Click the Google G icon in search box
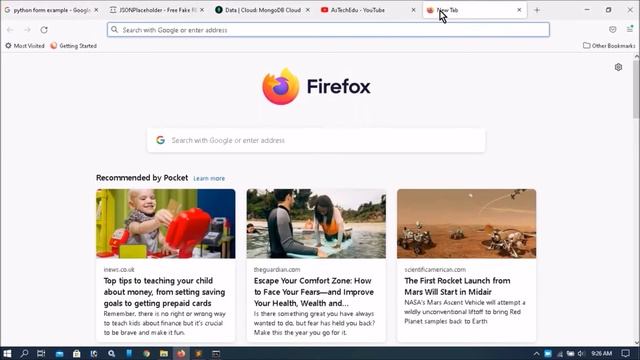The height and width of the screenshot is (360, 640). tap(160, 140)
